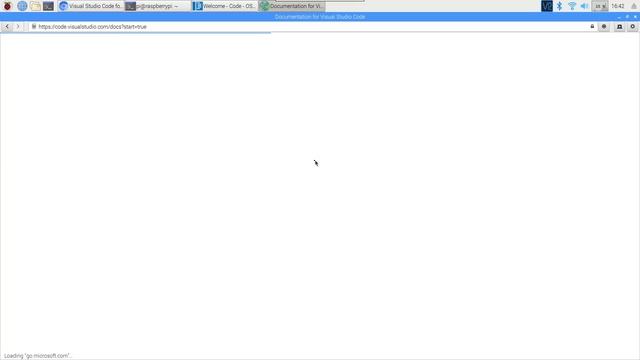Viewport: 640px width, 360px height.
Task: Select Documentation for Visual Studio Code taskbar entry
Action: click(x=292, y=6)
